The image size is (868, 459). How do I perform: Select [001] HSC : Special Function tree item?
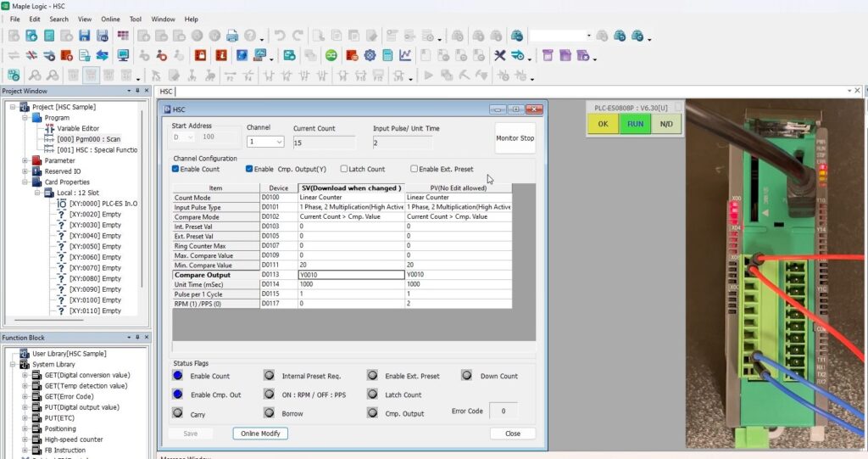[x=97, y=149]
